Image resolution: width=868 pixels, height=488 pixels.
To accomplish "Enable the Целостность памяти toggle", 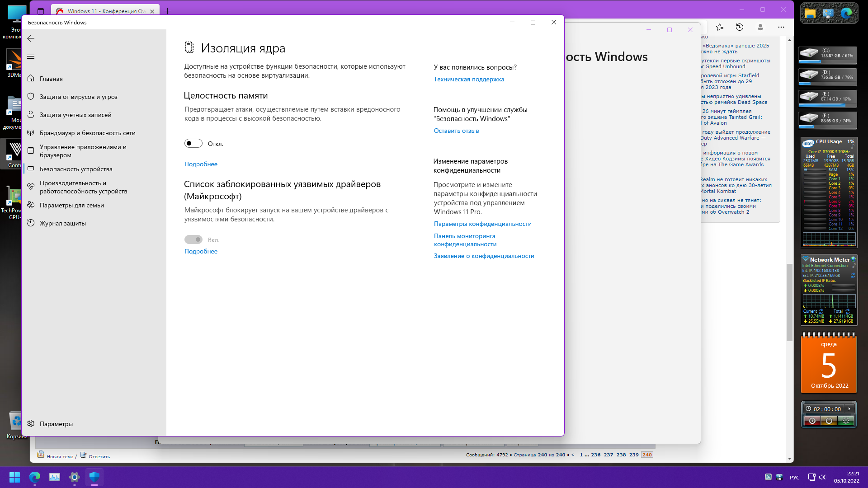I will (193, 144).
